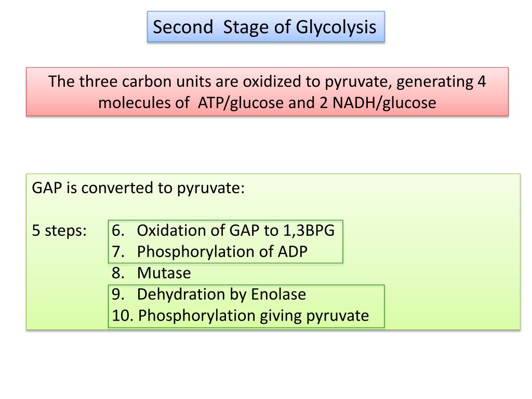532x399 pixels.
Task: Click the word 'pyruvate' in the red box
Action: pyautogui.click(x=358, y=82)
